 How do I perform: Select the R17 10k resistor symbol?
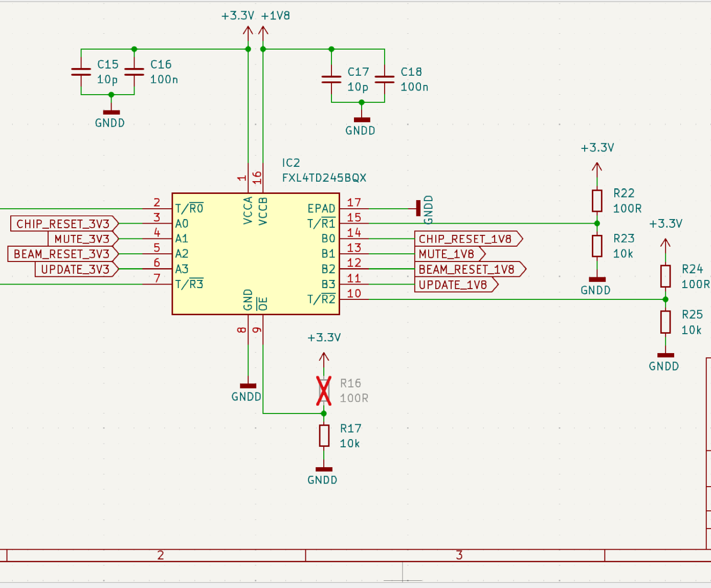click(x=324, y=435)
